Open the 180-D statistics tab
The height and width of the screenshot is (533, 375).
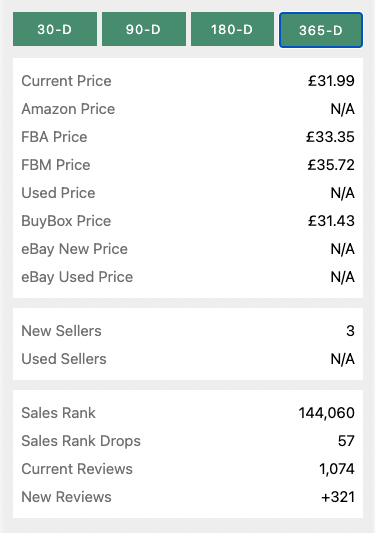[232, 29]
